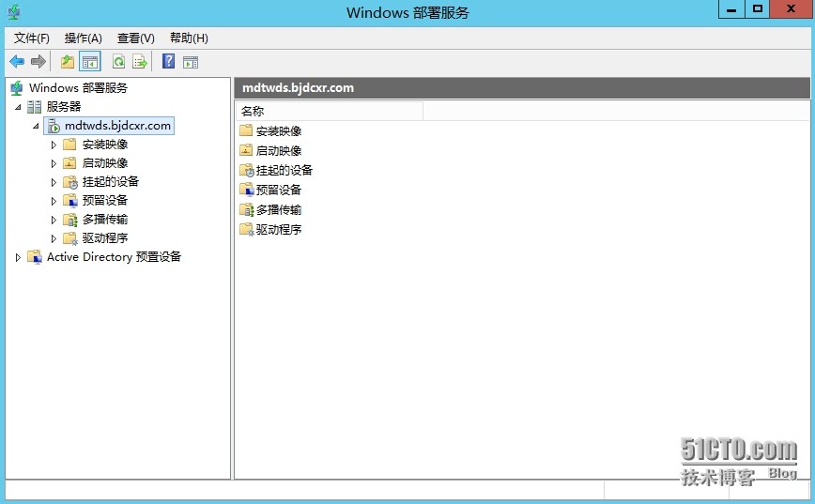
Task: Click the mdtwds.bjdcxr.com header in right pane
Action: 522,88
